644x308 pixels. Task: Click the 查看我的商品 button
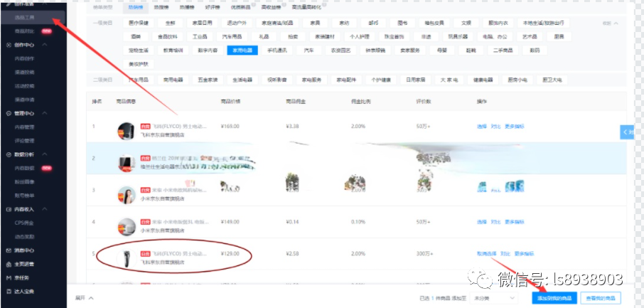click(x=601, y=298)
